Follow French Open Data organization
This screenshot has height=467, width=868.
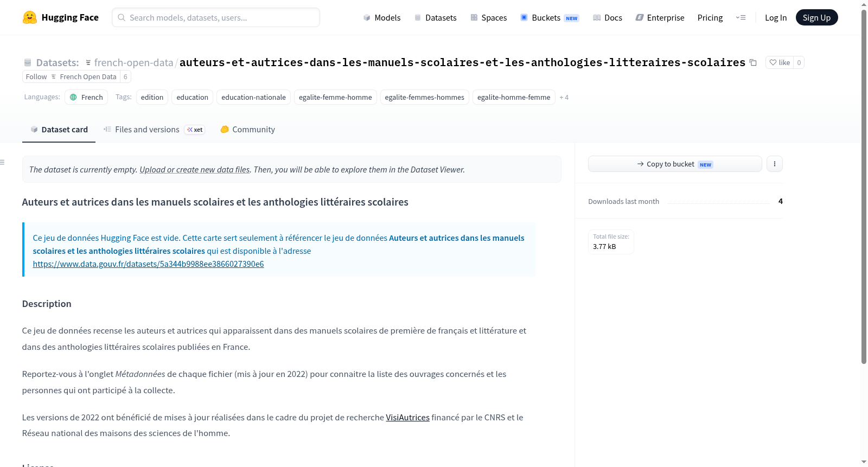click(71, 76)
